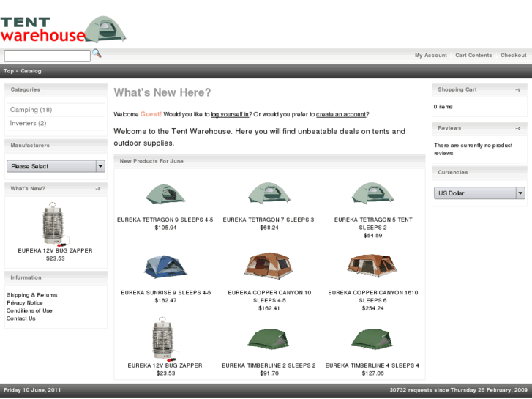532x399 pixels.
Task: Click Timberline 4 green tent image
Action: [372, 339]
